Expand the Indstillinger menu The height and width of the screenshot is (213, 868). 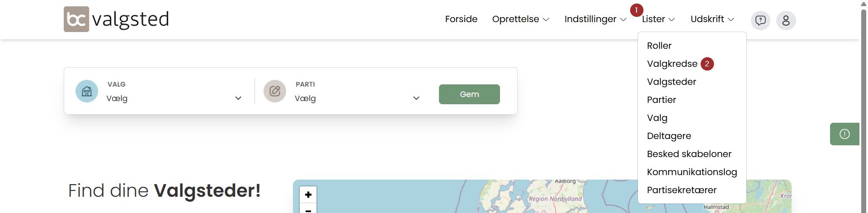(595, 19)
